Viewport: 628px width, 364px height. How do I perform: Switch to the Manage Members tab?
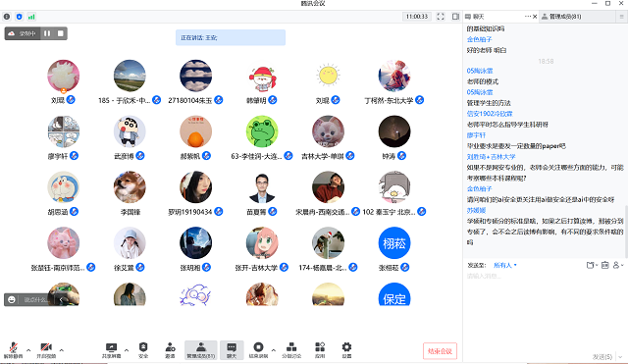coord(577,17)
